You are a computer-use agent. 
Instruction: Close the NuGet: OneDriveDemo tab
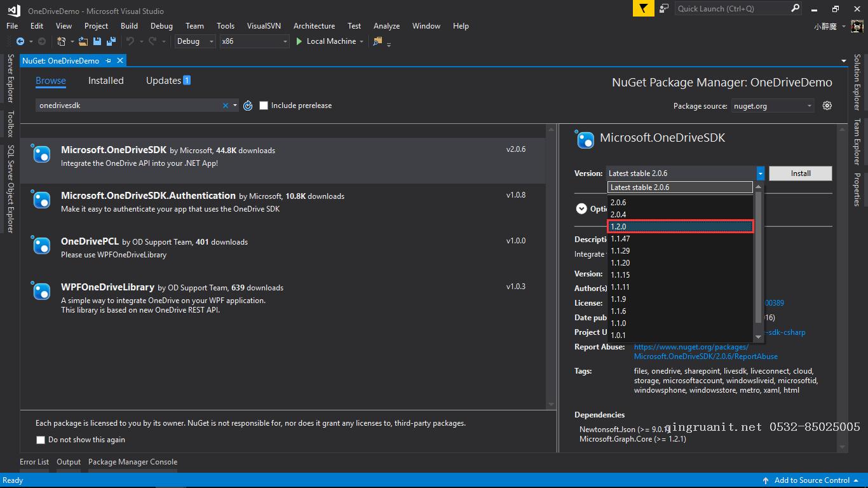click(119, 60)
